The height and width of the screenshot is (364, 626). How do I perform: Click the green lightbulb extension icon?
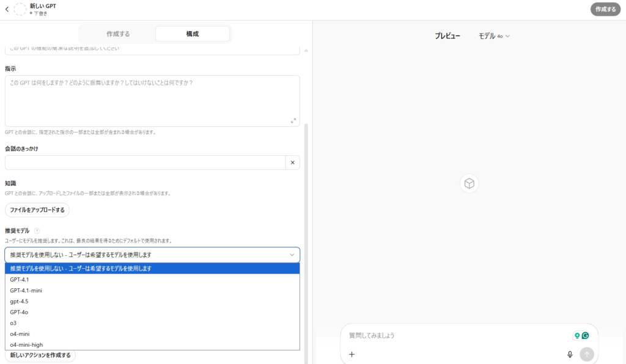pyautogui.click(x=577, y=336)
